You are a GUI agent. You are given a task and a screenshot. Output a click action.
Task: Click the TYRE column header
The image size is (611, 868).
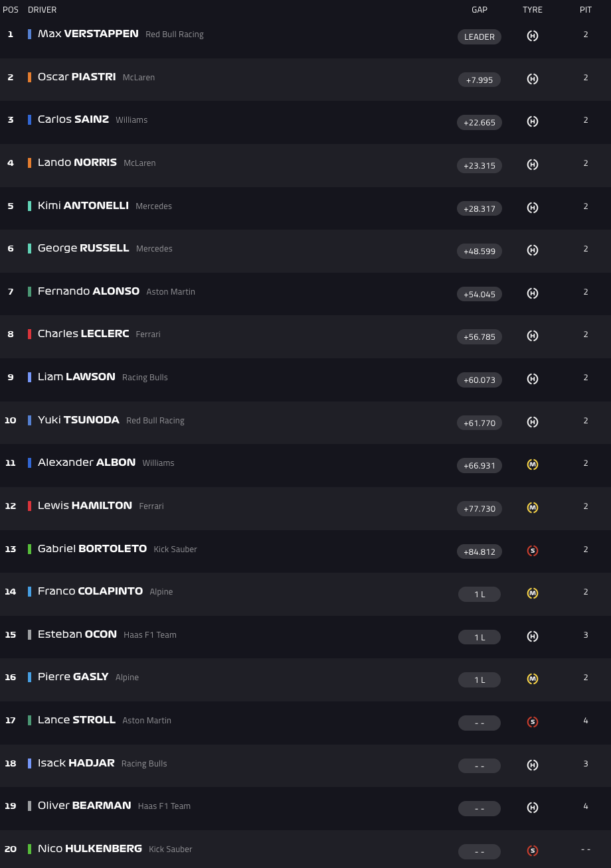click(533, 10)
